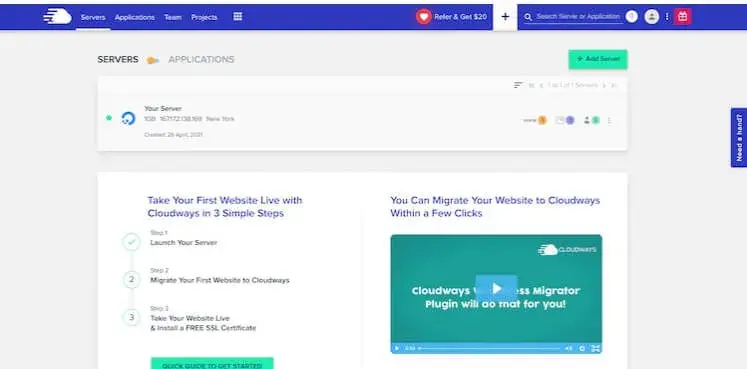Screen dimensions: 747x369
Task: Open video settings gear menu
Action: [582, 349]
